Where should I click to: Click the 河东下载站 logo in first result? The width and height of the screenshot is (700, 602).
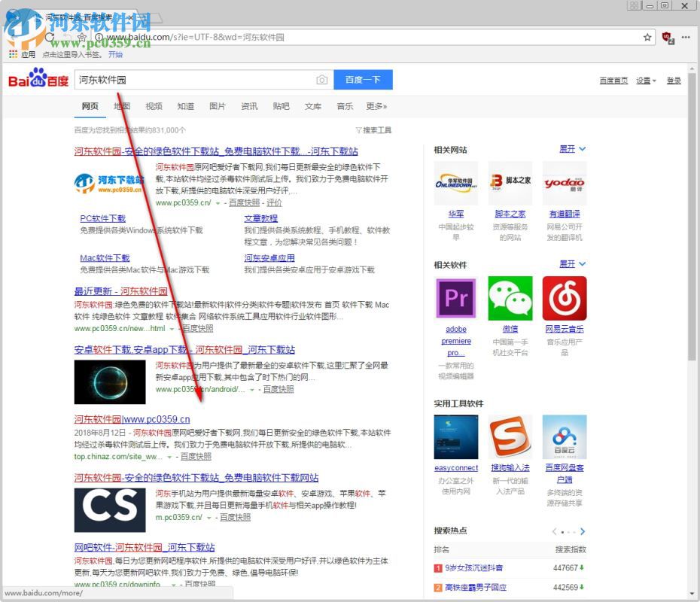point(109,184)
